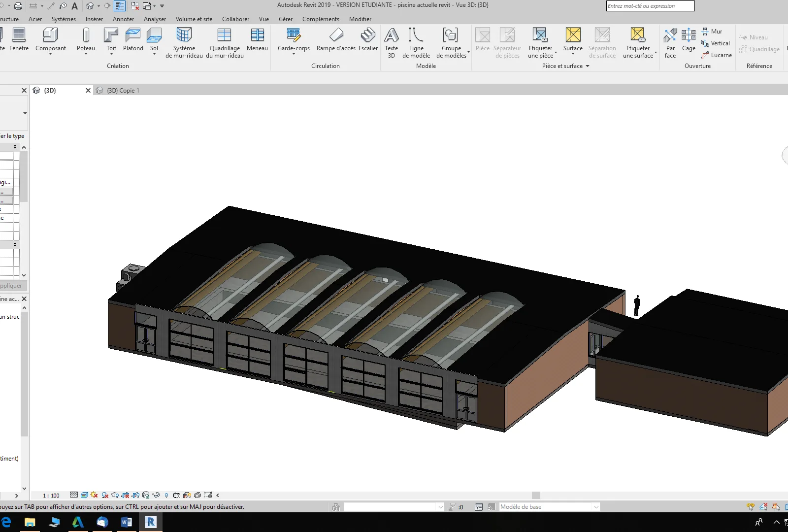Switch to the {3D} Copie 1 view tab
This screenshot has width=788, height=532.
123,91
